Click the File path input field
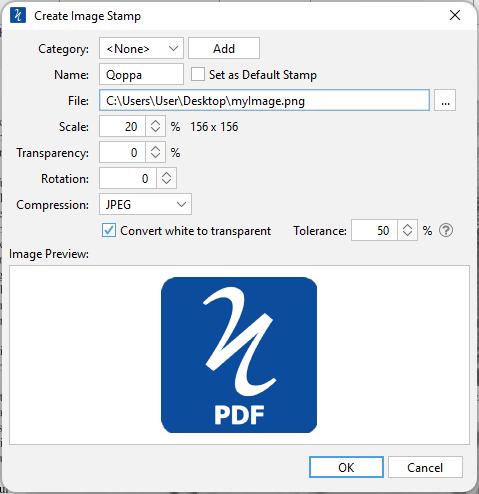479x494 pixels. coord(264,100)
